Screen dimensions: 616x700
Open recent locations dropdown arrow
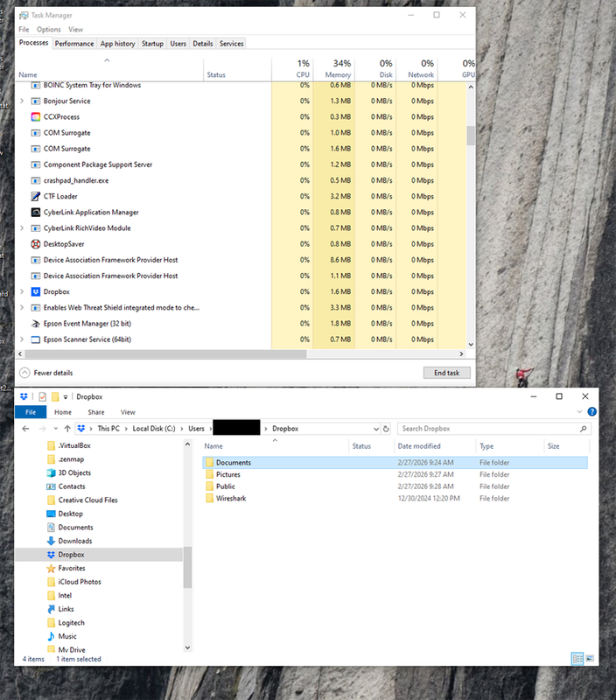pos(56,429)
